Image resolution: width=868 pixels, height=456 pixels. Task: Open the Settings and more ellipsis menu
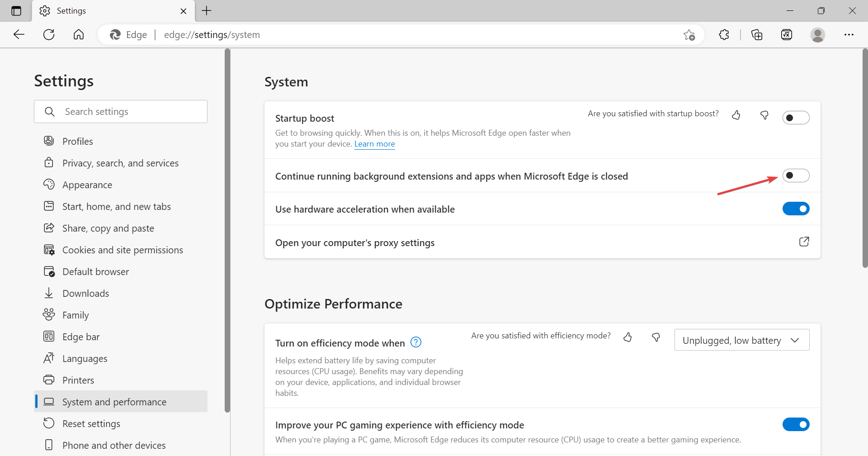pos(849,34)
